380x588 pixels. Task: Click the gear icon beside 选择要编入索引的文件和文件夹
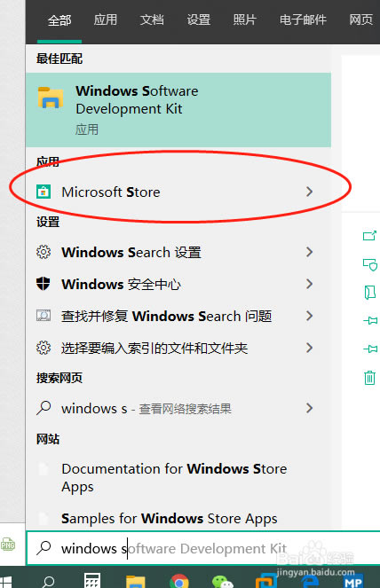pyautogui.click(x=44, y=348)
